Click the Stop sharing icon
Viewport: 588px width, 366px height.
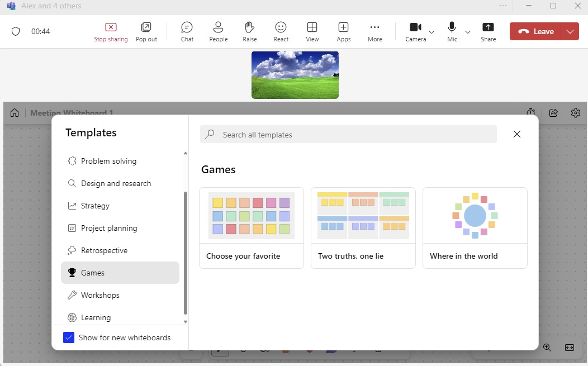pyautogui.click(x=111, y=27)
